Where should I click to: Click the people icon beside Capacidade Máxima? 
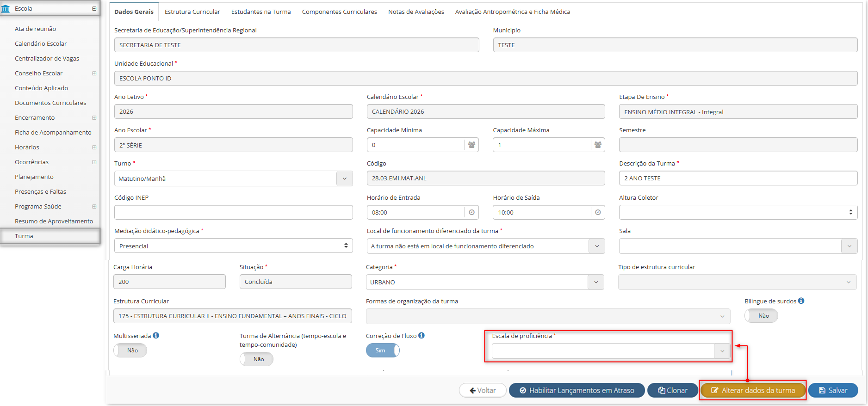coord(598,145)
